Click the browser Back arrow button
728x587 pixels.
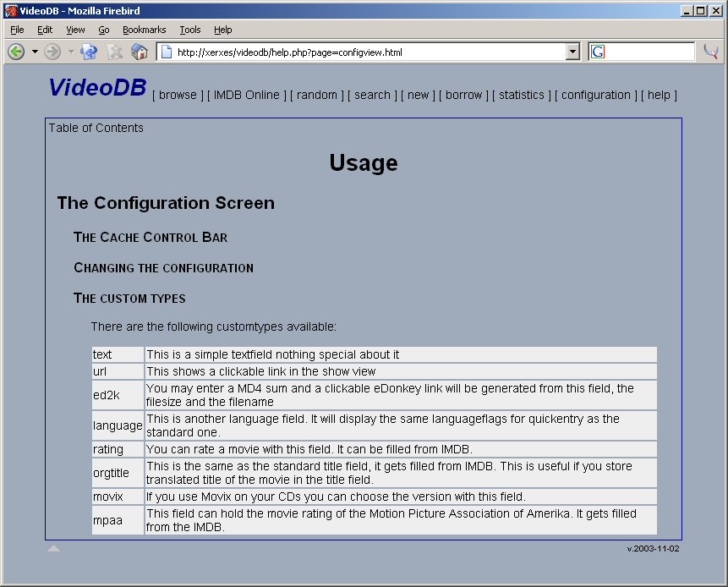click(x=16, y=52)
